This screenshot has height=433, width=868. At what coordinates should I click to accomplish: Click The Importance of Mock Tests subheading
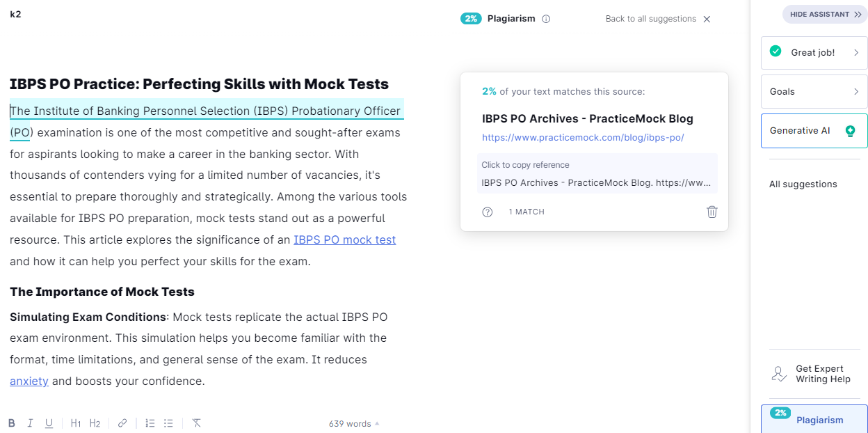point(102,292)
